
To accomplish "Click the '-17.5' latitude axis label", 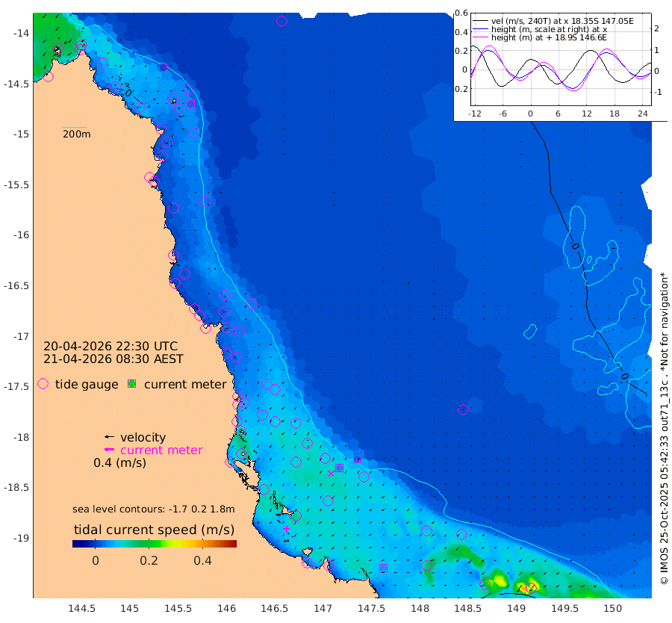I will point(16,387).
